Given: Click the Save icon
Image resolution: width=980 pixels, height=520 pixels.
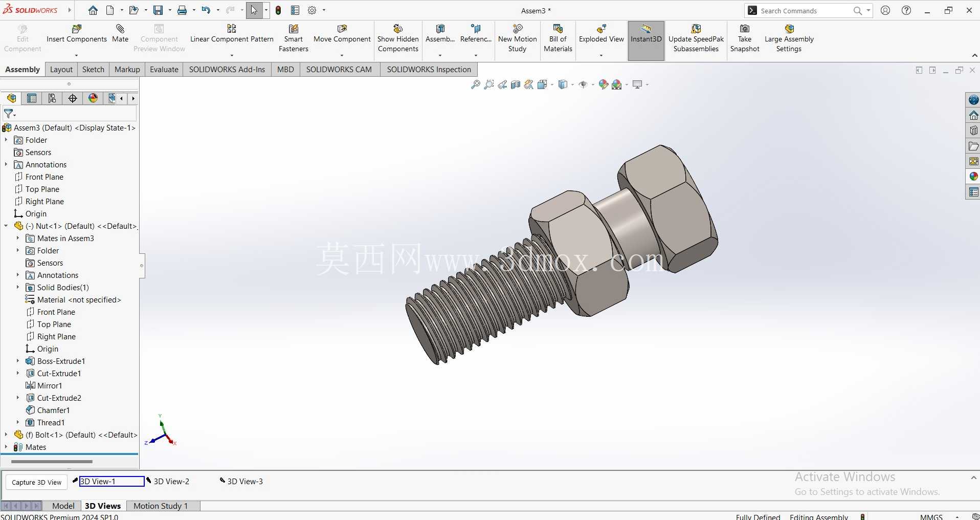Looking at the screenshot, I should (158, 10).
